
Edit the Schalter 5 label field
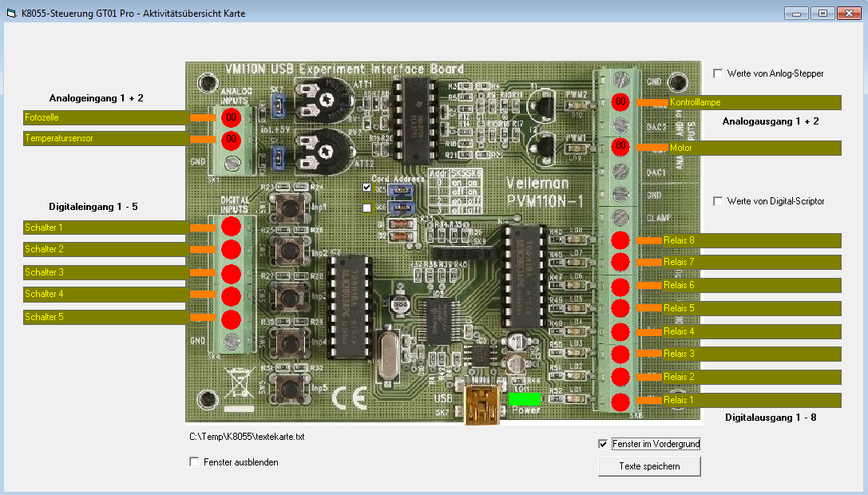(x=106, y=317)
